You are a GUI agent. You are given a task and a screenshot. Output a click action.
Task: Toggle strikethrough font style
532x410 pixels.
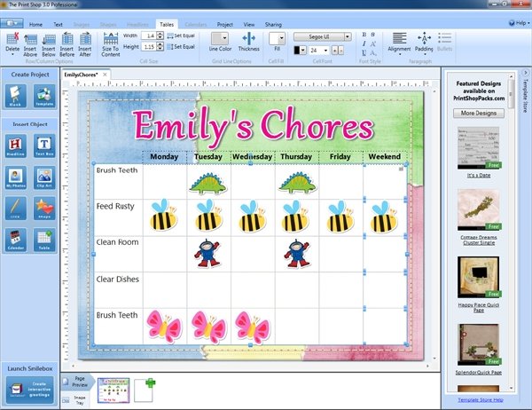click(373, 35)
